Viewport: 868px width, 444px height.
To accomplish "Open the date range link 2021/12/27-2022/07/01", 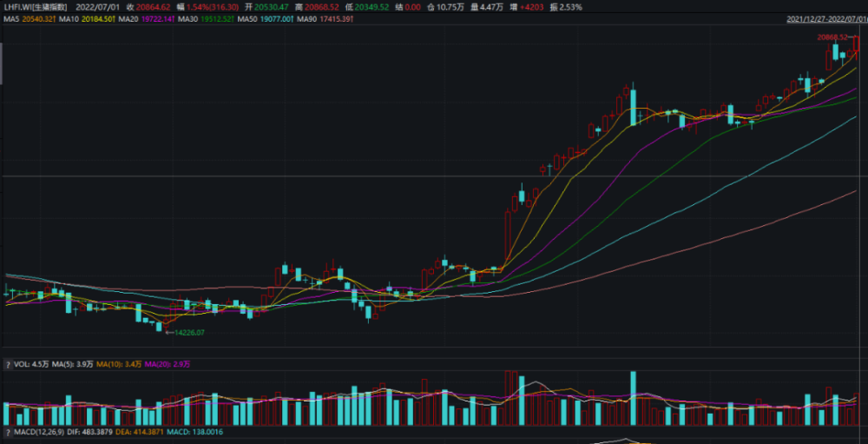I will [825, 18].
